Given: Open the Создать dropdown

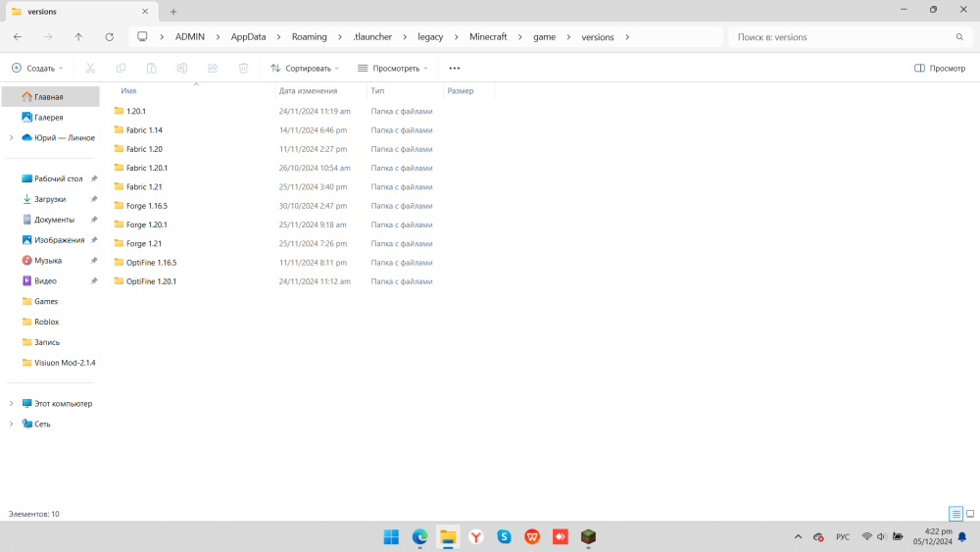Looking at the screenshot, I should point(37,68).
